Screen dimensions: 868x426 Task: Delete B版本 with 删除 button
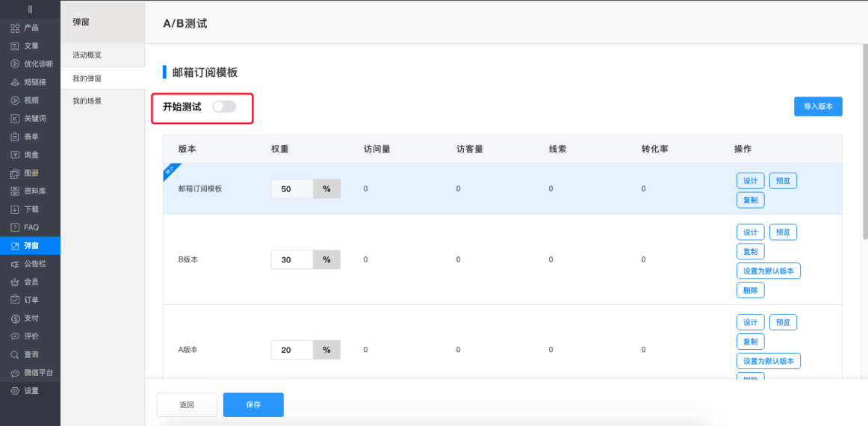point(750,290)
